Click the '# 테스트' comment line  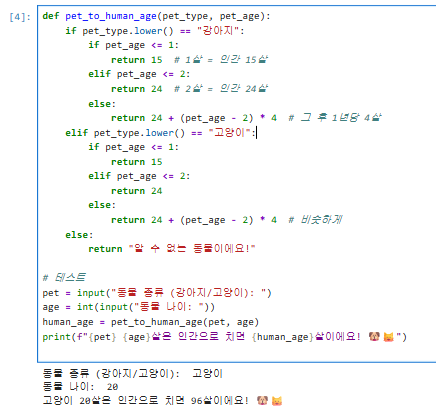pyautogui.click(x=64, y=277)
